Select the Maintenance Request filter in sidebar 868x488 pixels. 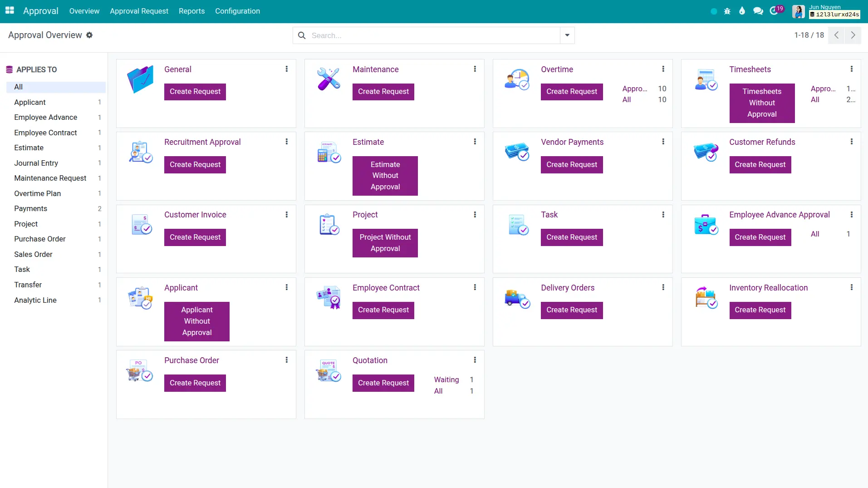point(50,178)
